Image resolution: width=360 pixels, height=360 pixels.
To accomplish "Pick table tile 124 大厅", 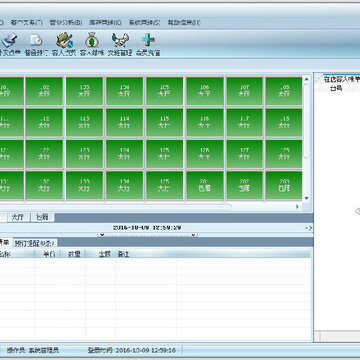I will [x=125, y=154].
